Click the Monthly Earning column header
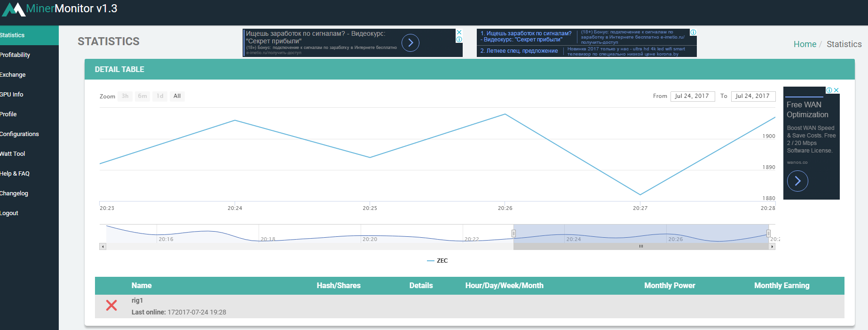868x330 pixels. tap(782, 285)
